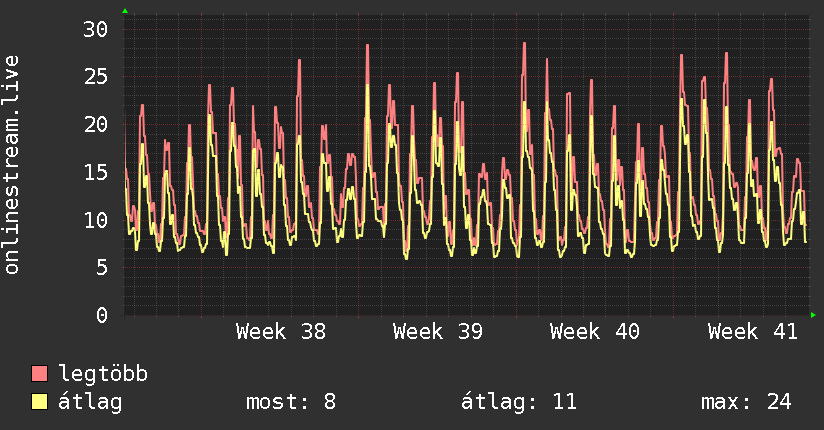Image resolution: width=824 pixels, height=430 pixels.
Task: Click the green arrow atop y-axis
Action: coord(125,11)
